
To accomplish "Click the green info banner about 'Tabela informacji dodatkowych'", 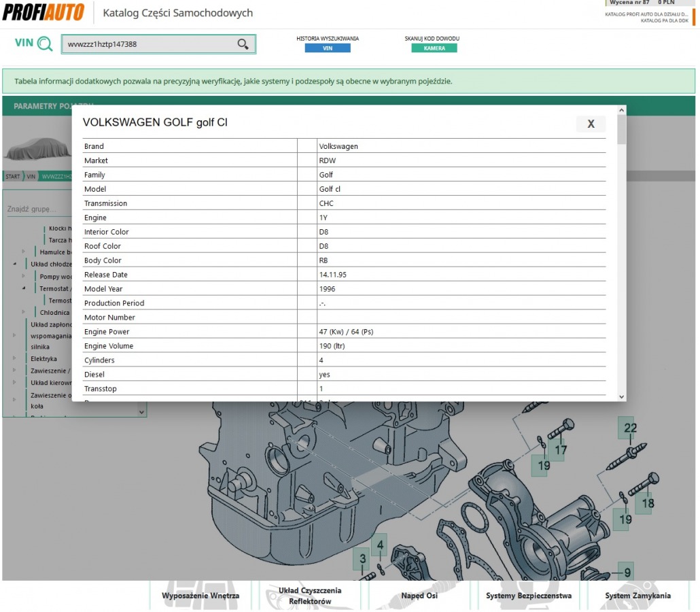I will click(349, 82).
